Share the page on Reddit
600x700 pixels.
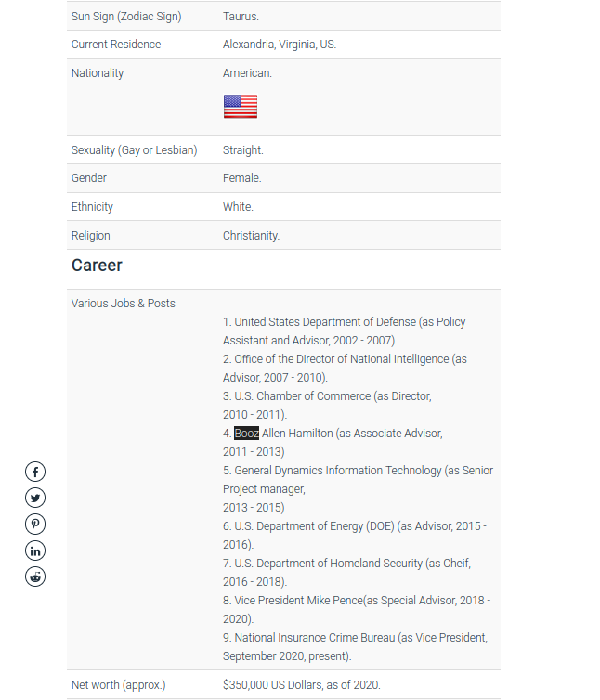[x=35, y=577]
